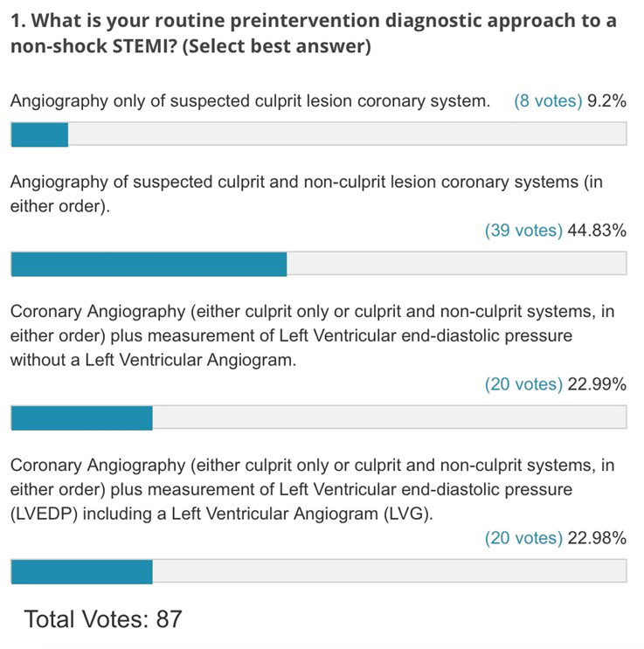Click the filled portion of the 9.2% bar

(39, 135)
